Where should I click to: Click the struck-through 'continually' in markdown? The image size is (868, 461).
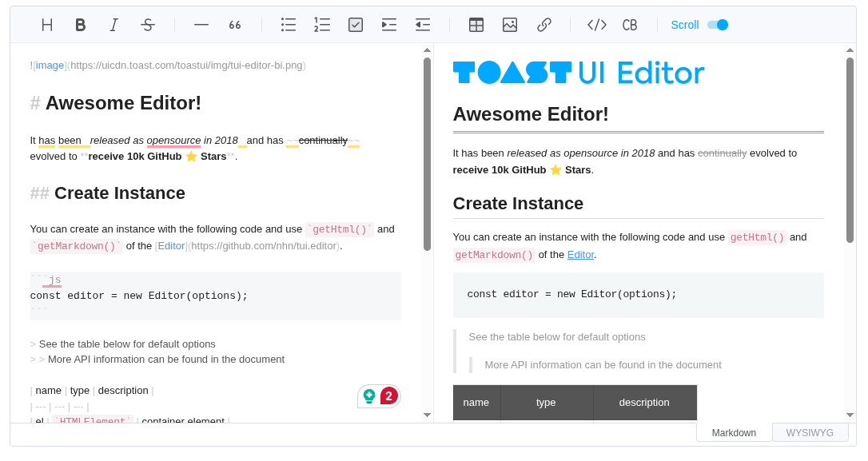tap(323, 141)
